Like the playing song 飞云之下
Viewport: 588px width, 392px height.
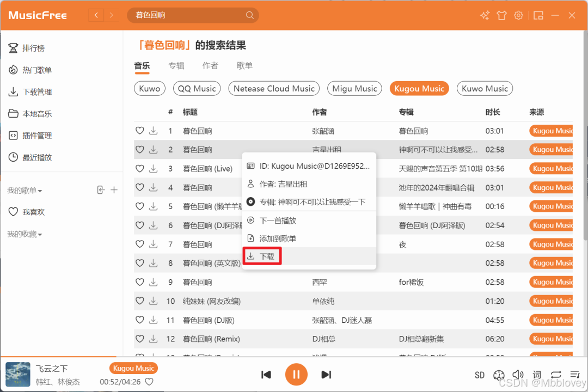click(149, 382)
